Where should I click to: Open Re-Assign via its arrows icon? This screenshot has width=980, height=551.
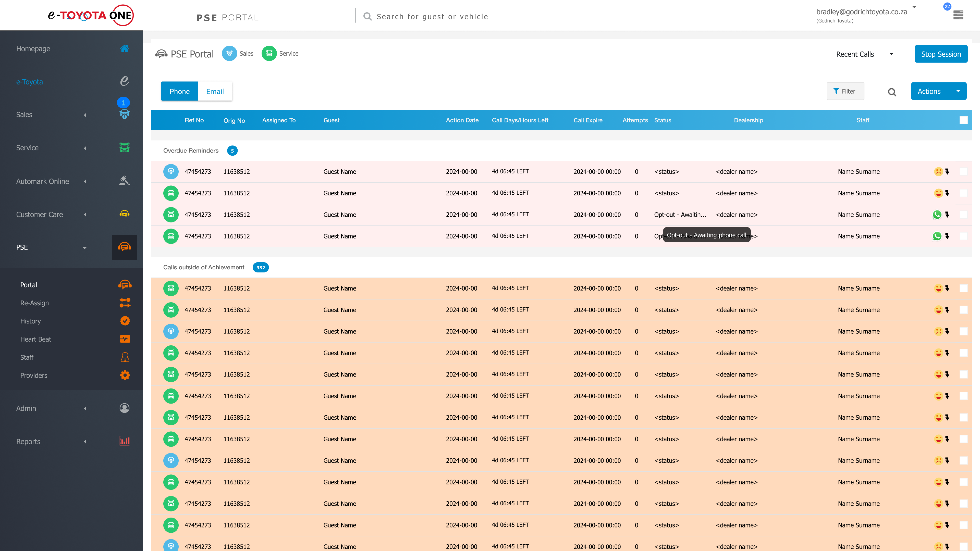coord(125,303)
